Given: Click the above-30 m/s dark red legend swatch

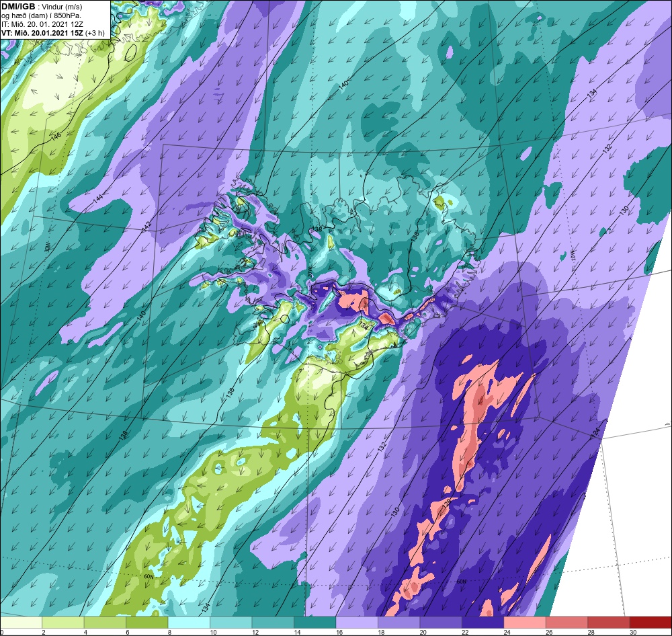Looking at the screenshot, I should tap(650, 623).
